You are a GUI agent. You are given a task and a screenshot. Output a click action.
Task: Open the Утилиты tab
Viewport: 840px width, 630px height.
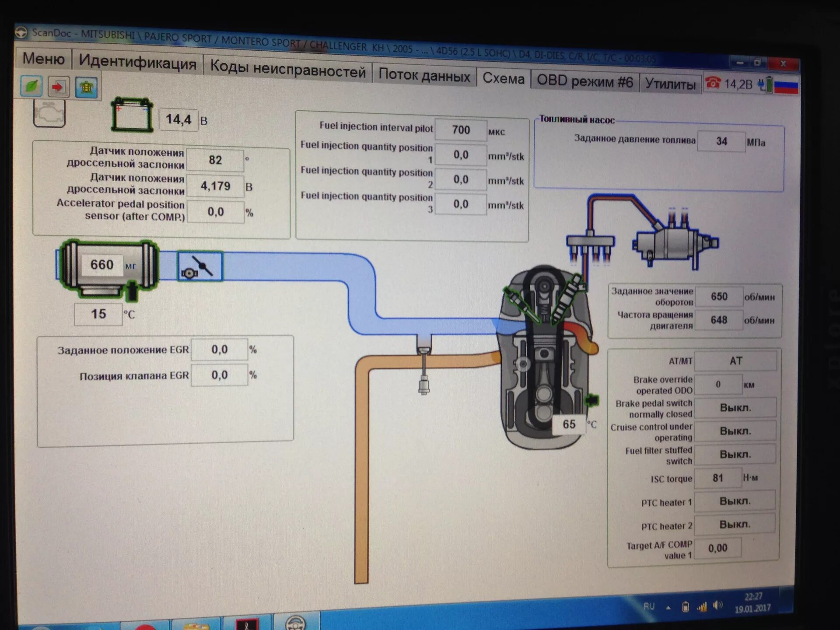[x=670, y=83]
